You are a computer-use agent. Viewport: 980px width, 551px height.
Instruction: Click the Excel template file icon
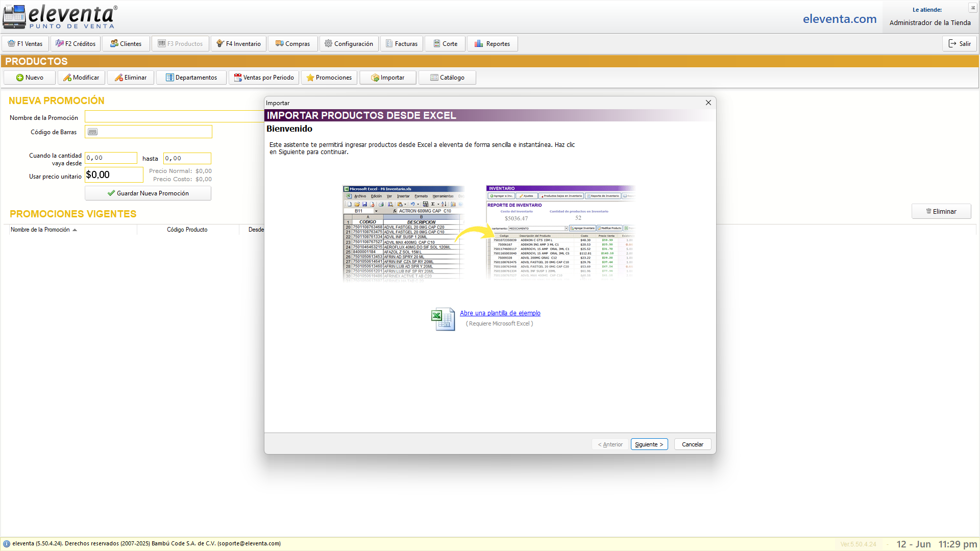[x=443, y=319]
